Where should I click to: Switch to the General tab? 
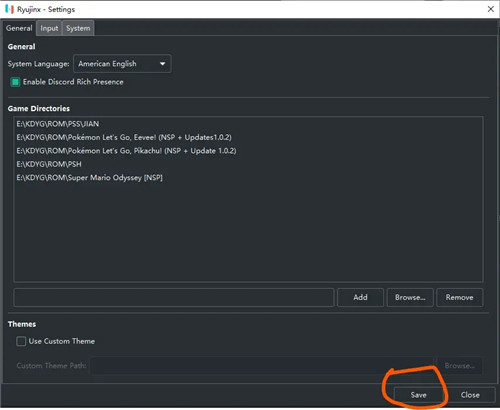(x=19, y=28)
